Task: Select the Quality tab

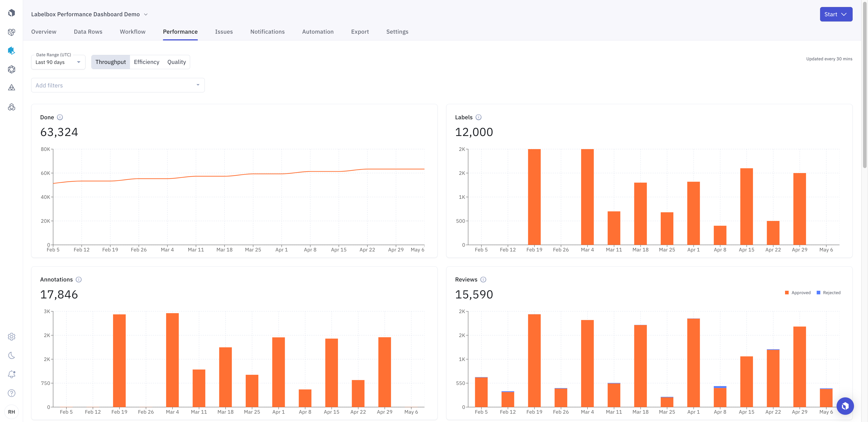Action: [x=177, y=61]
